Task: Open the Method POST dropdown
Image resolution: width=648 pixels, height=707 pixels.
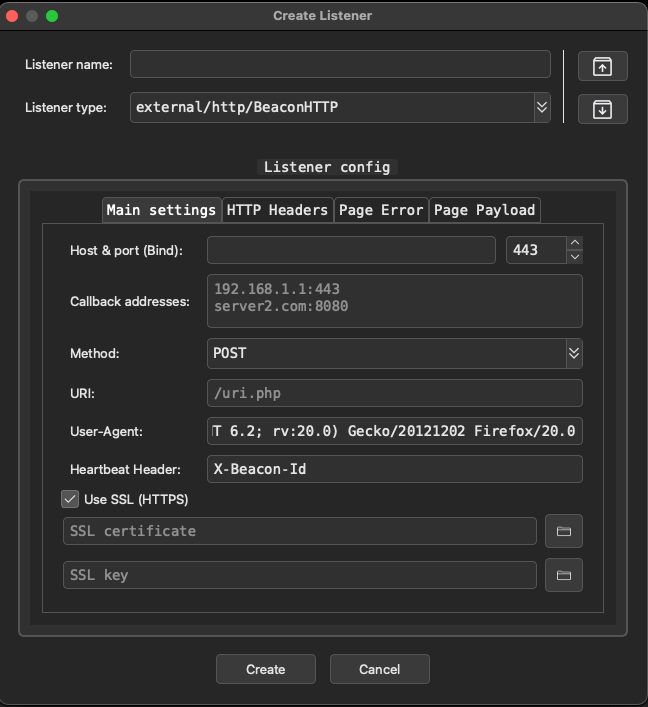Action: 574,353
